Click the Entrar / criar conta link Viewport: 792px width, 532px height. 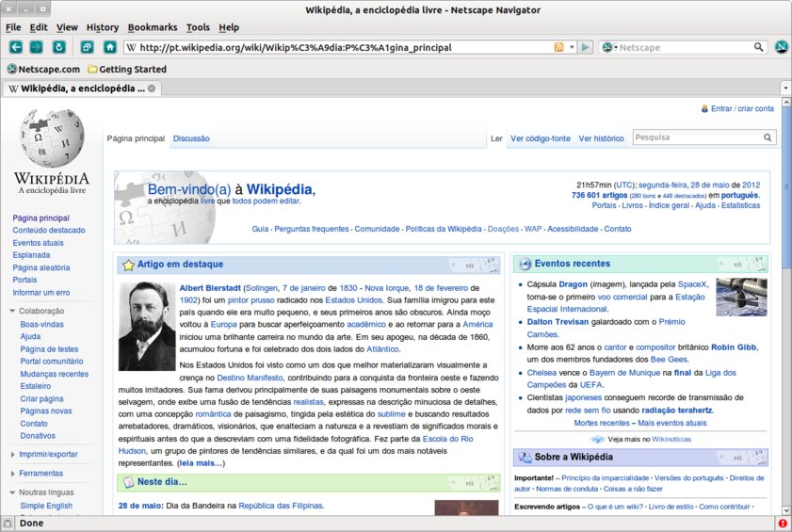[x=742, y=108]
